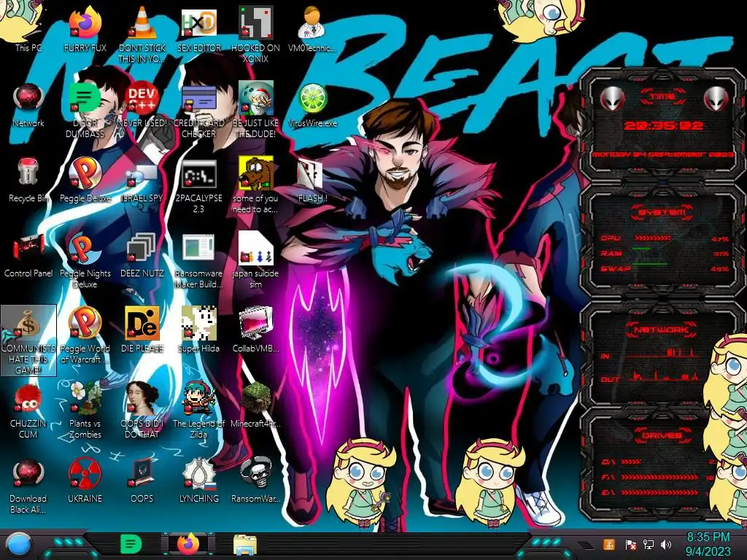Launch Super Hilda game
This screenshot has height=560, width=747.
click(x=199, y=324)
